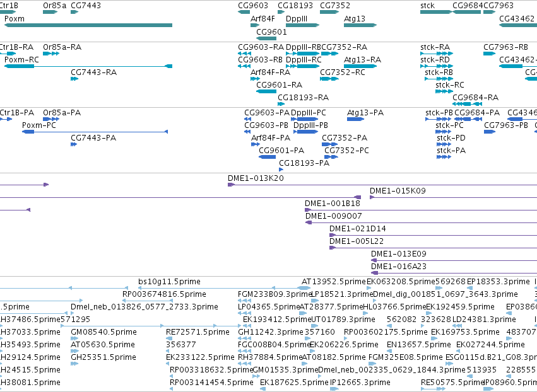Open the RP003674816.5prime EST label
Image resolution: width=537 pixels, height=392 pixels.
click(x=165, y=294)
